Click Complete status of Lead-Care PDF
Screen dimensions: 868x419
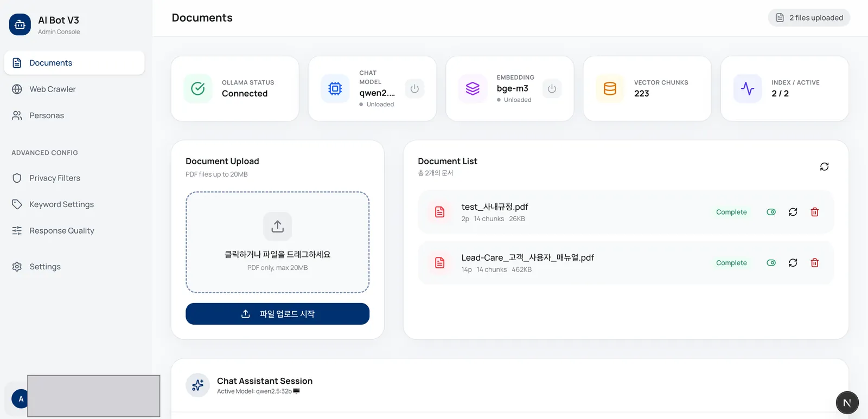click(x=731, y=263)
